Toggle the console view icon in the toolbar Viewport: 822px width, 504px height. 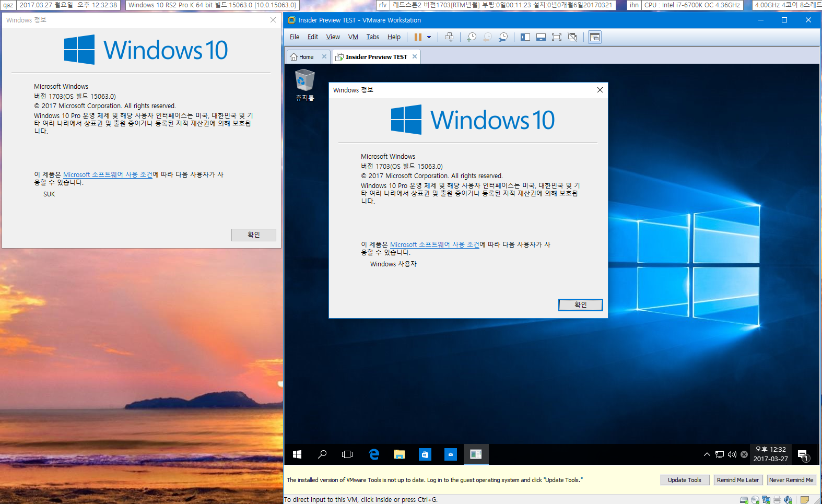coord(595,37)
